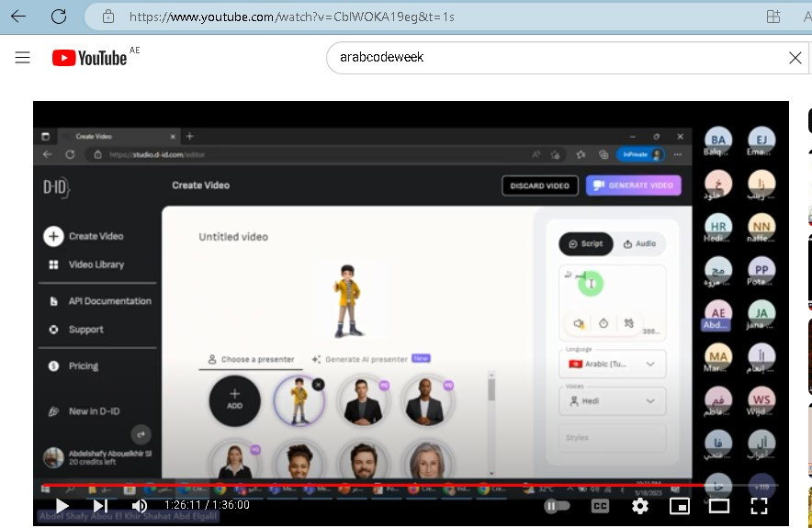Select Create Video in D-ID sidebar

tap(84, 236)
